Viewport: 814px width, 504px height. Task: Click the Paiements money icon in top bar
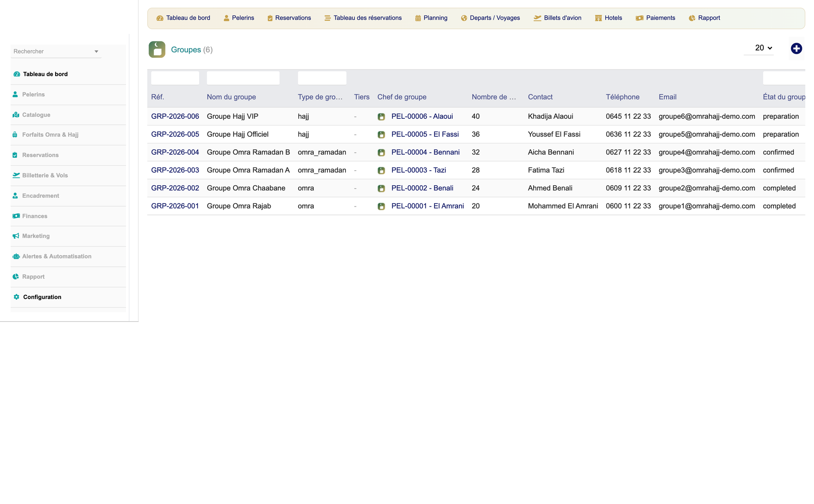tap(640, 18)
